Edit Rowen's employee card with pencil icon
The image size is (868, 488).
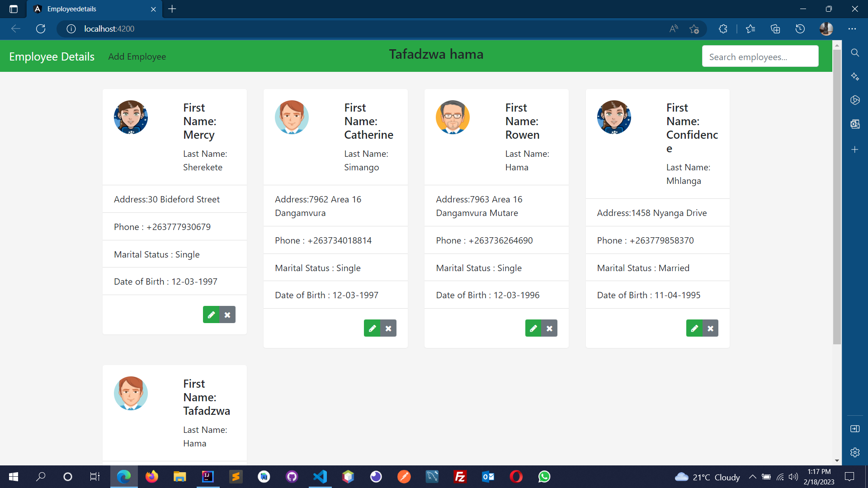coord(533,328)
